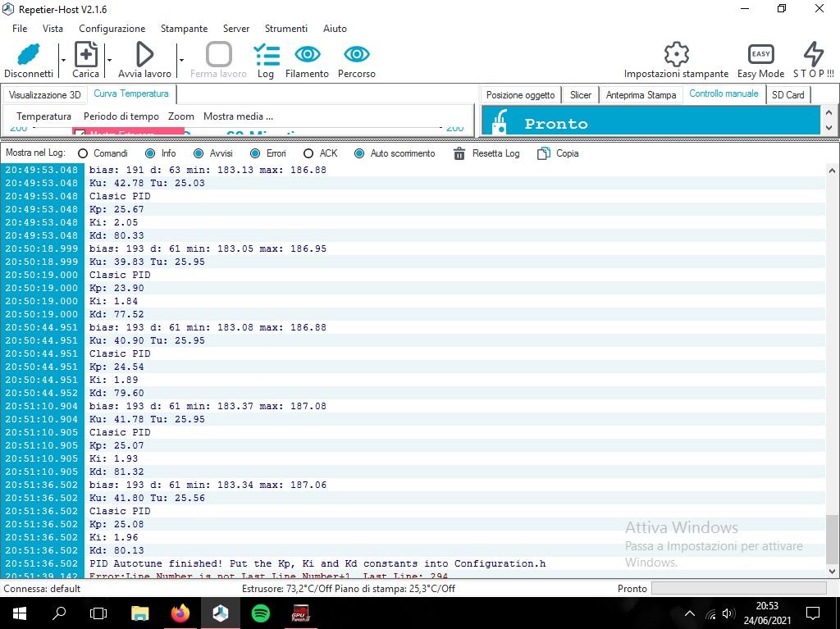Enable Comandi in log filter
This screenshot has width=840, height=629.
pyautogui.click(x=83, y=154)
